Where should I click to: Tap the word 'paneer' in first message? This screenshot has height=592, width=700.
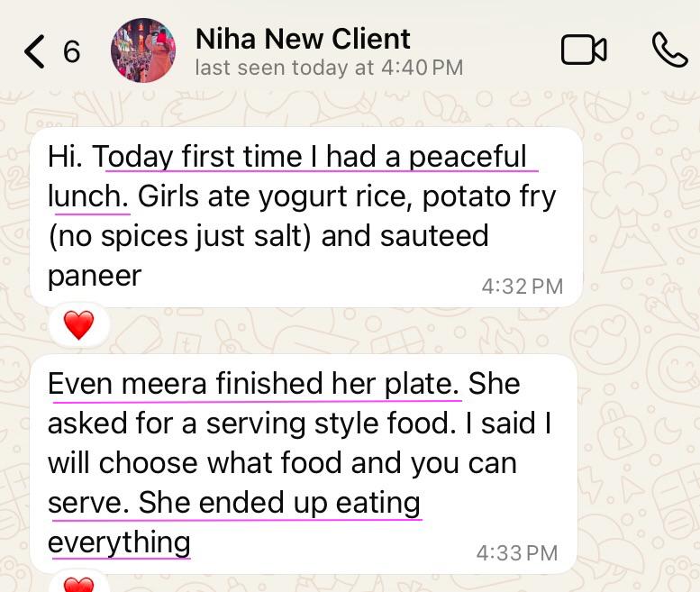(95, 276)
